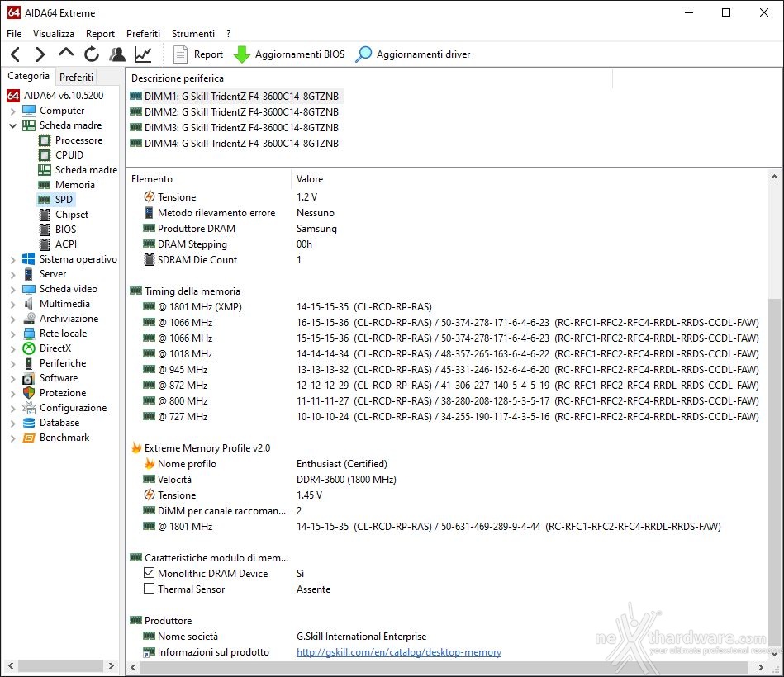Image resolution: width=784 pixels, height=677 pixels.
Task: Refresh the view with the circular arrow icon
Action: coord(92,54)
